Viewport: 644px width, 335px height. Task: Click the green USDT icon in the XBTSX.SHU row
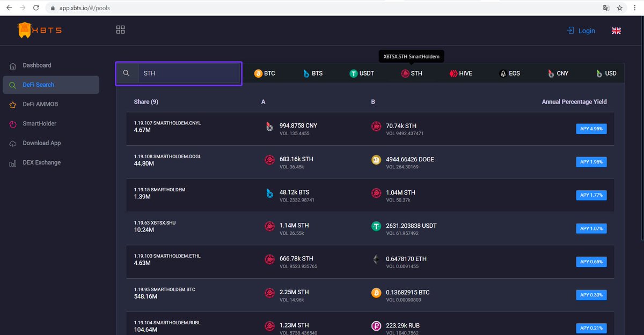376,226
